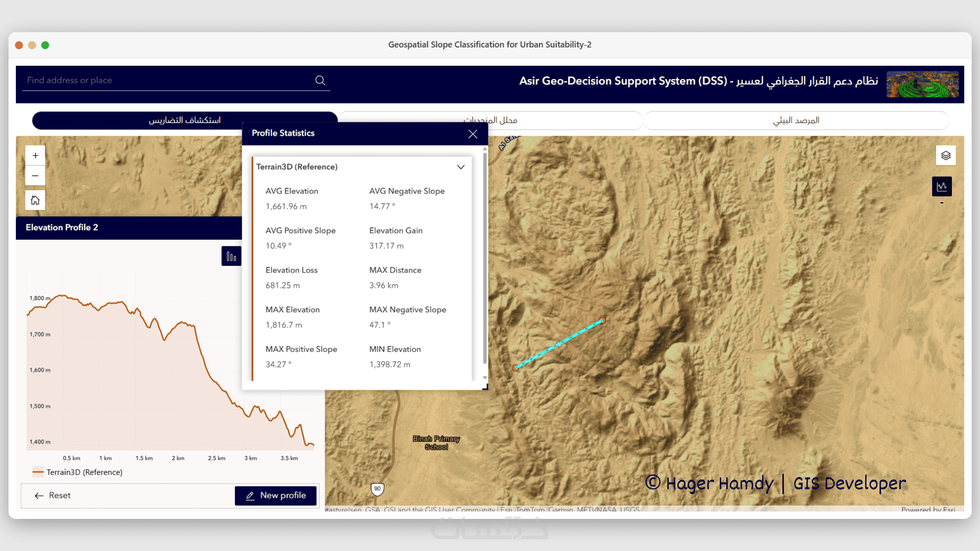Switch to استكشاف التضاريس tab
This screenshot has height=551, width=980.
tap(185, 120)
